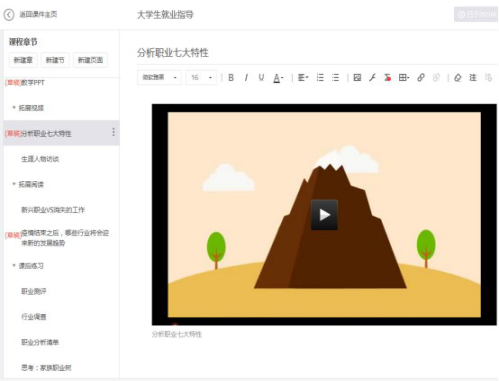This screenshot has height=381, width=499.
Task: Click the eraser clear-format icon
Action: tap(458, 78)
